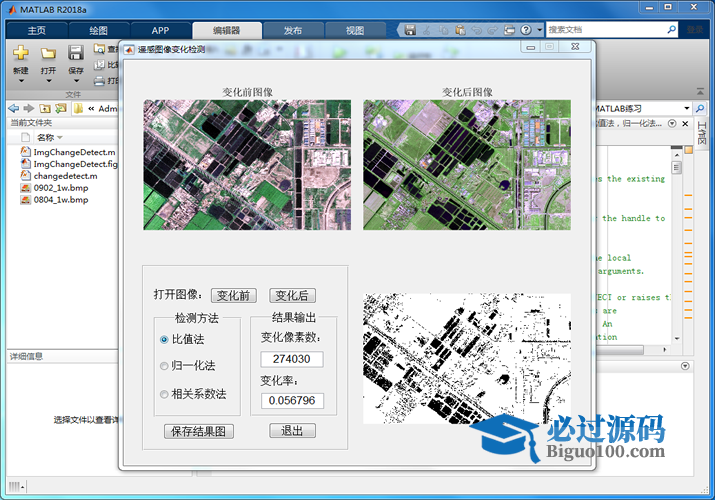Click the compare files icon in the ribbon

click(x=99, y=65)
